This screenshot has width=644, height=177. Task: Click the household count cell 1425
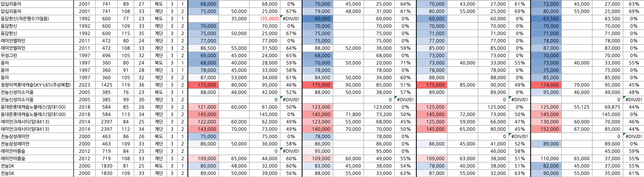(x=106, y=85)
